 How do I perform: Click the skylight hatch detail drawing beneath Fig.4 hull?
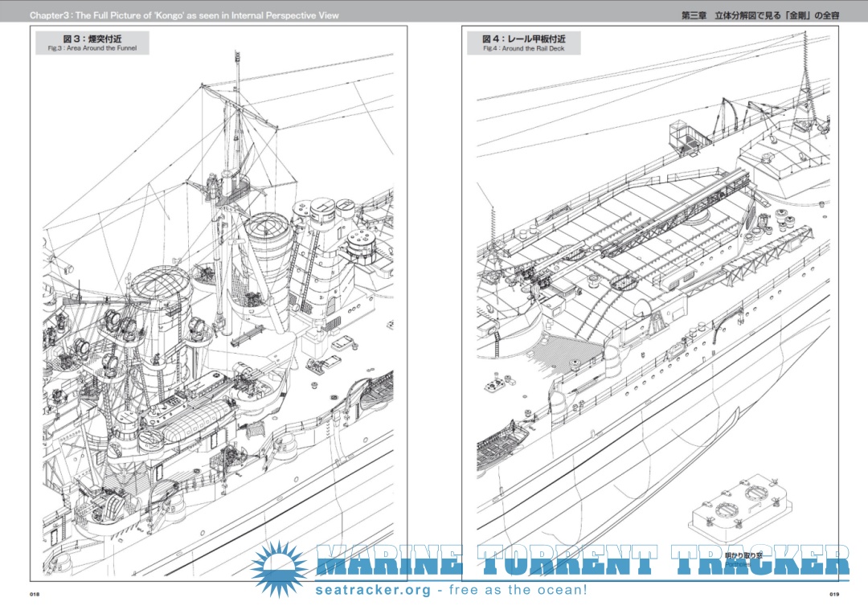pyautogui.click(x=740, y=510)
